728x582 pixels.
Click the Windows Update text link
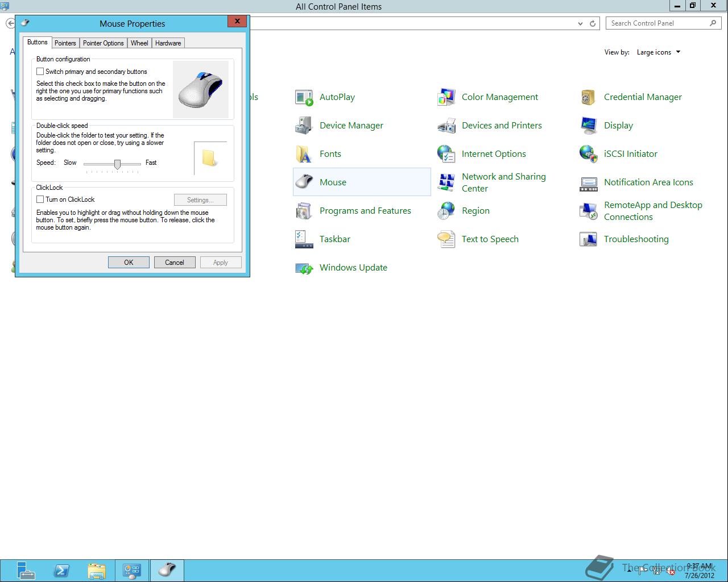click(353, 268)
